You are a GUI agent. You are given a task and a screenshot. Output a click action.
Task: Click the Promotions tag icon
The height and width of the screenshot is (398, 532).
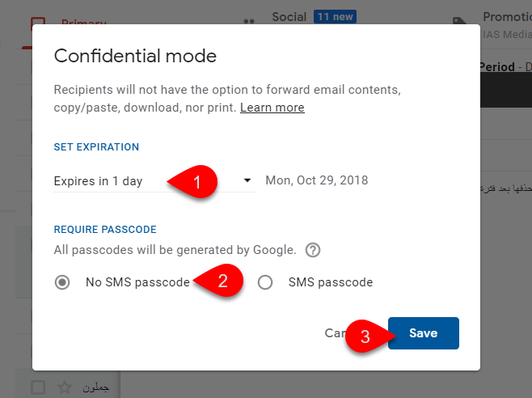pos(460,21)
